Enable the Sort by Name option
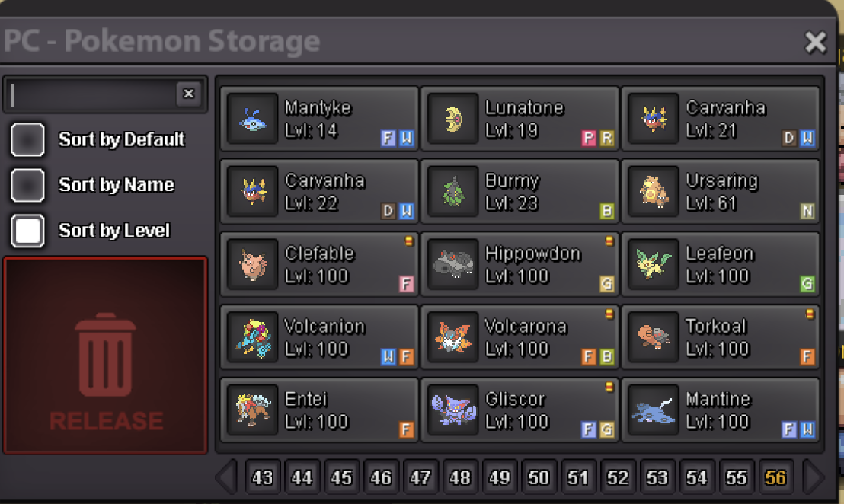Screen dimensions: 844x504 click(x=27, y=185)
